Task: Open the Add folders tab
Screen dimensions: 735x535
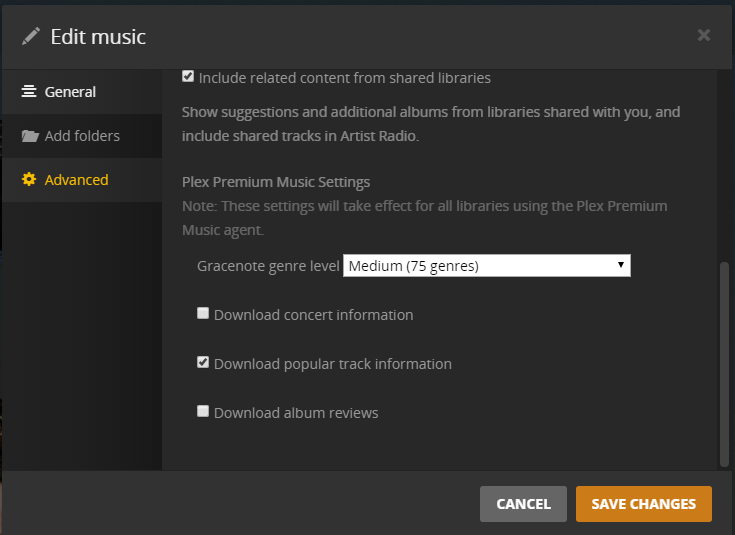Action: click(x=82, y=136)
